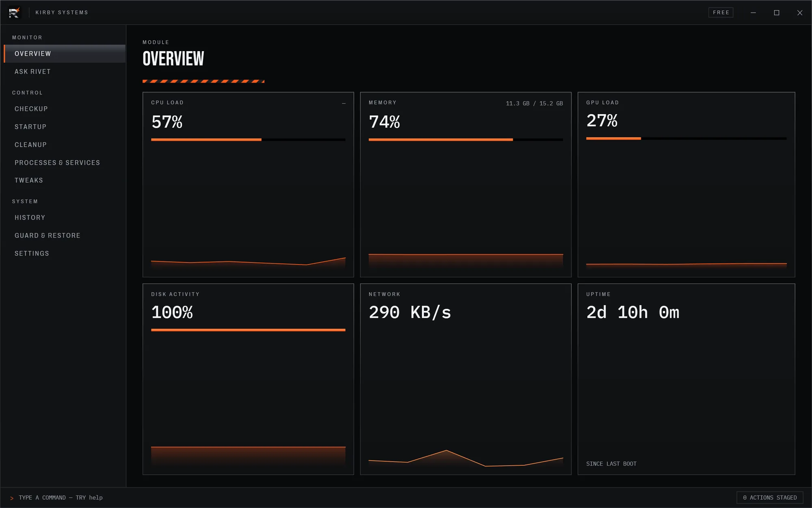Click the Rivet logo icon in title bar

coord(14,13)
